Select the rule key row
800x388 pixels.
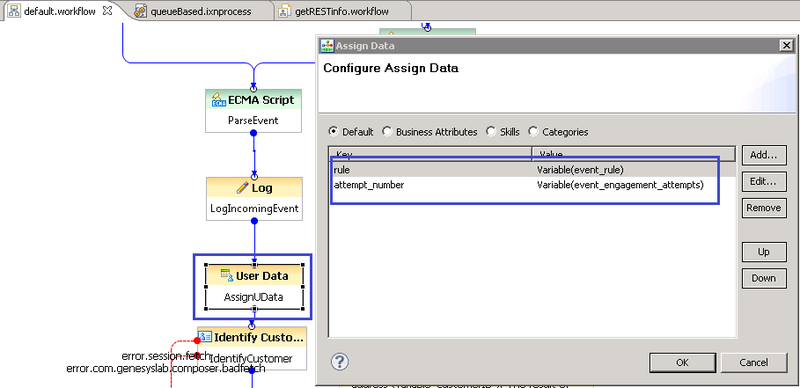[342, 170]
